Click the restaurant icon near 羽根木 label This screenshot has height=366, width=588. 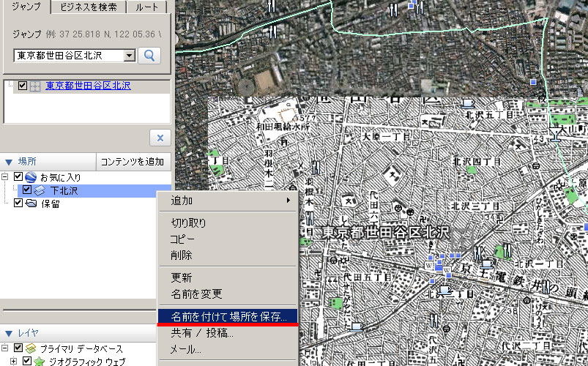click(316, 168)
